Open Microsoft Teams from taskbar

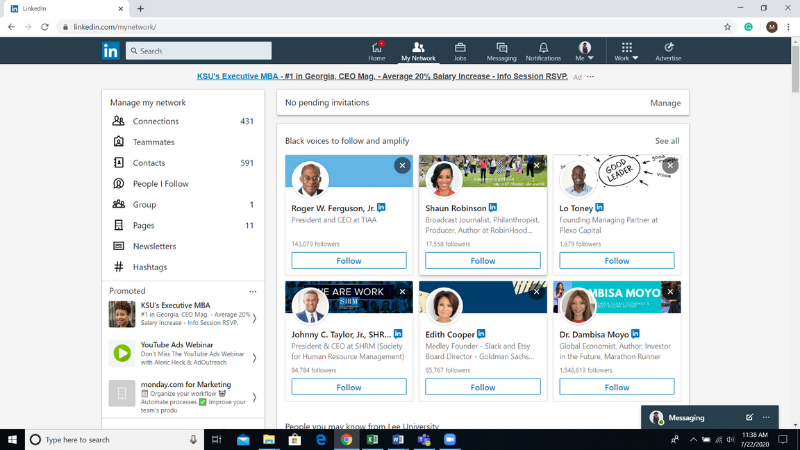tap(424, 439)
